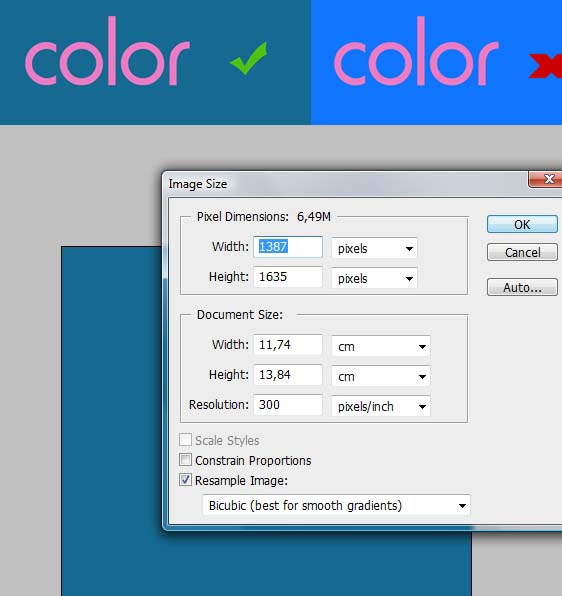Confirm with the OK button
562x596 pixels.
[522, 224]
